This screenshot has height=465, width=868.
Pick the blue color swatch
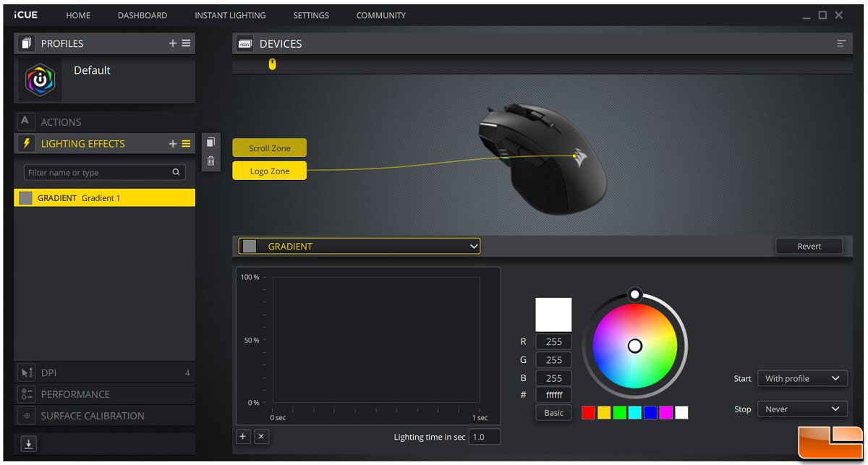point(650,413)
